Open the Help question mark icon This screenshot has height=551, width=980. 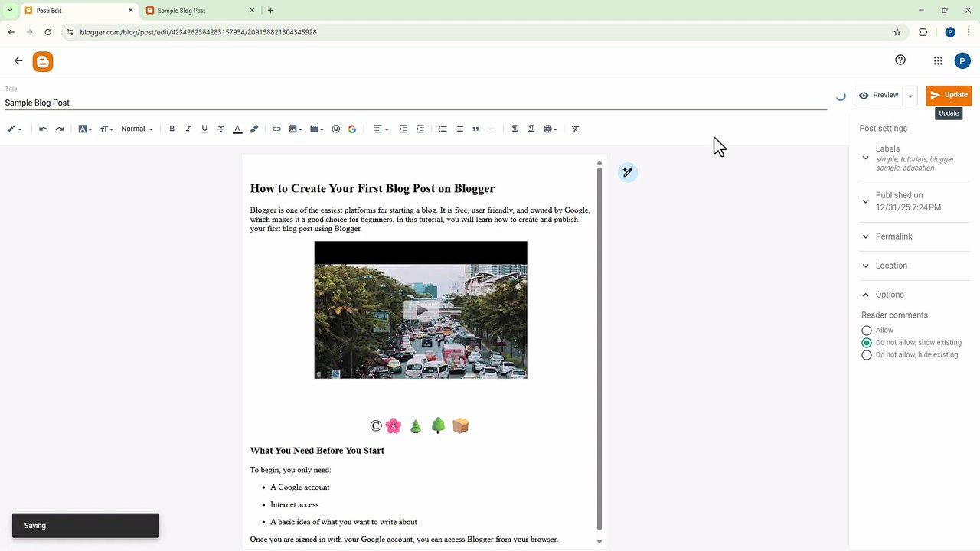pos(900,60)
